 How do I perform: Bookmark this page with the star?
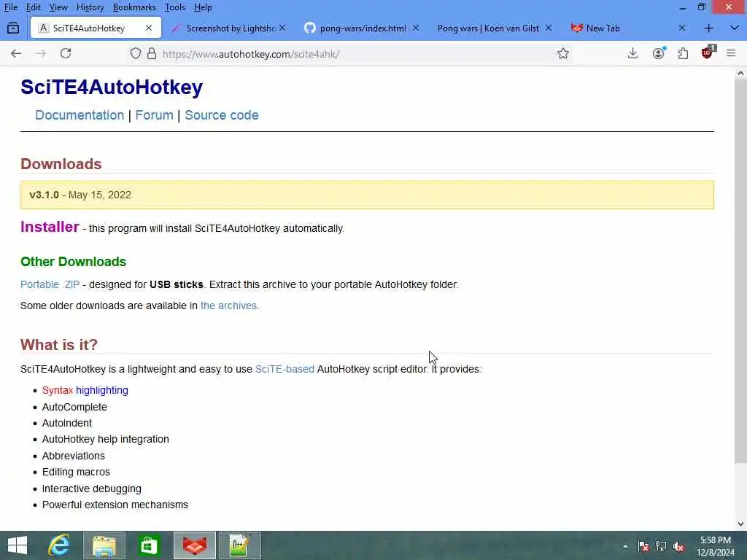point(563,53)
